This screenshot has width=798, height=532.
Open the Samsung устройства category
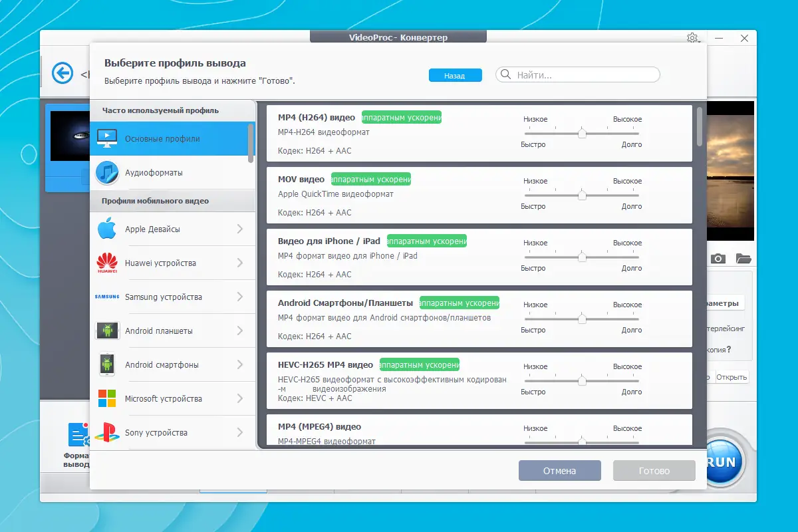point(172,297)
